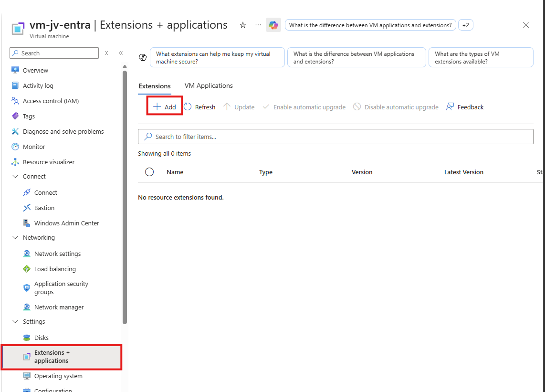The width and height of the screenshot is (545, 392).
Task: Open Network manager
Action: [59, 307]
